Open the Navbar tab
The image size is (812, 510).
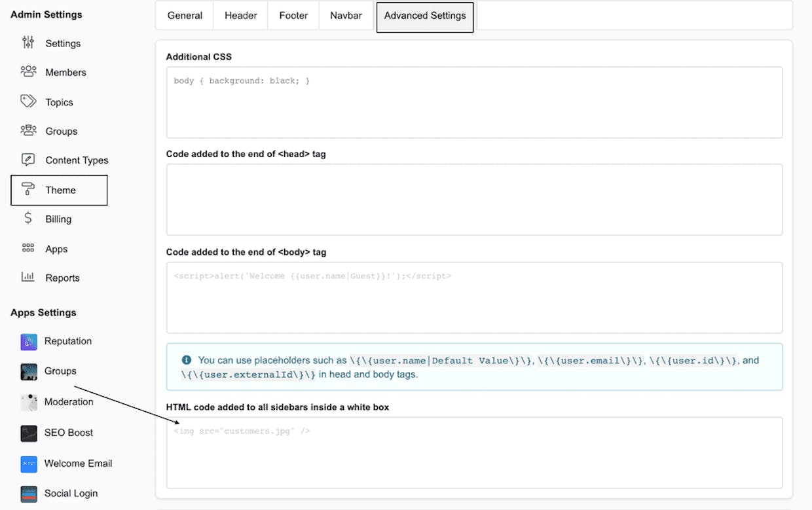point(346,16)
